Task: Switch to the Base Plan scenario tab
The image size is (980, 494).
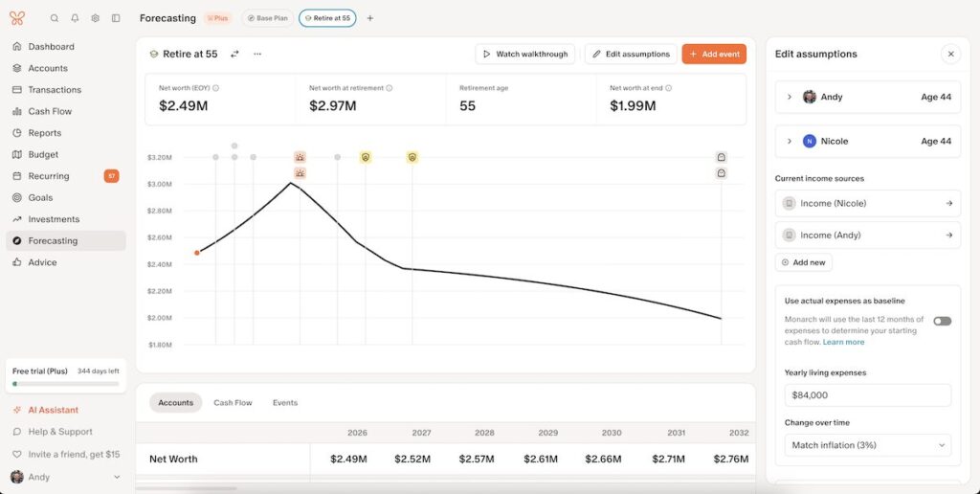Action: [268, 18]
